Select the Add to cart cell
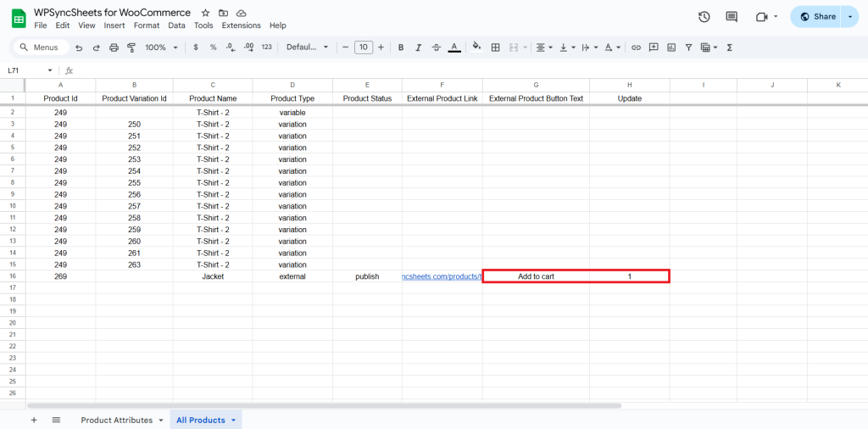This screenshot has height=429, width=868. (536, 276)
